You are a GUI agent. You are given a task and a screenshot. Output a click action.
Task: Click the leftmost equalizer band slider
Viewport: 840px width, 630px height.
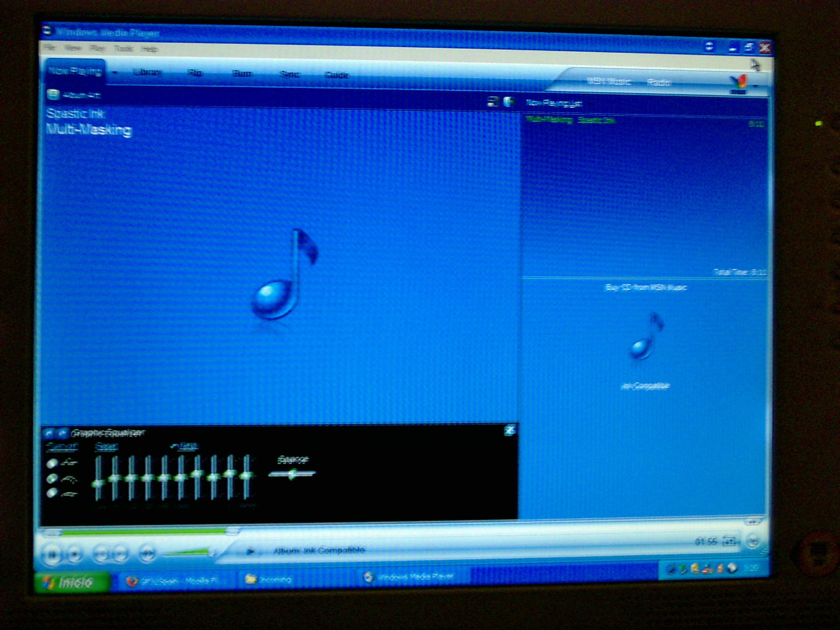tap(98, 478)
